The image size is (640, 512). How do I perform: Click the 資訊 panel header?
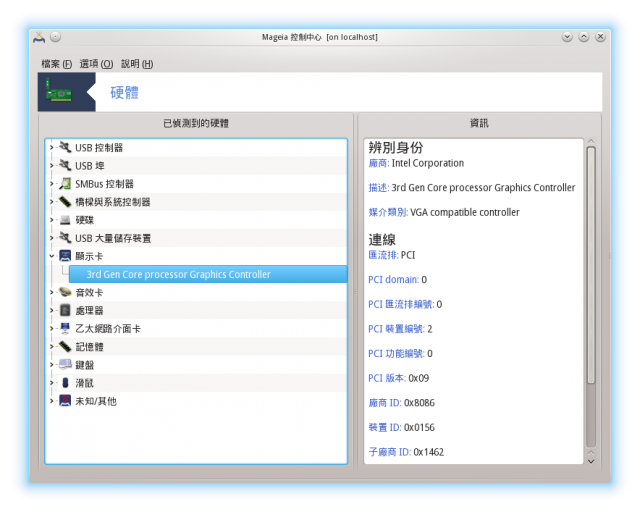479,123
